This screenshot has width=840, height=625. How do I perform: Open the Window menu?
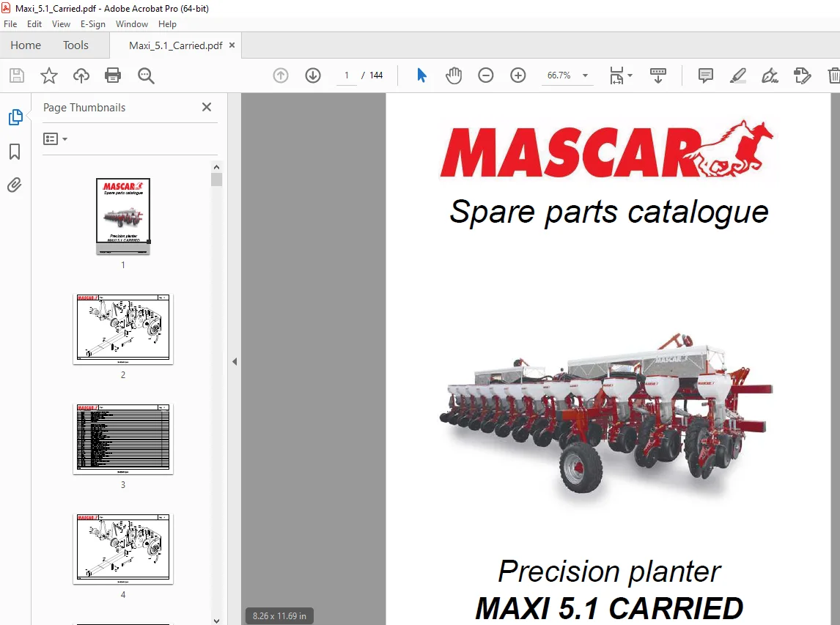click(132, 24)
